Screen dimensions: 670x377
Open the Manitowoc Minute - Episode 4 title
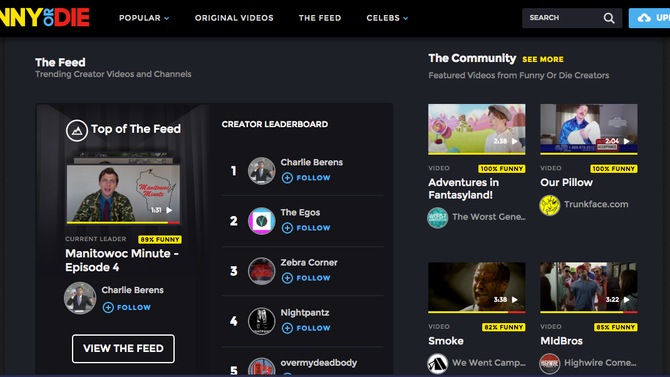(122, 260)
